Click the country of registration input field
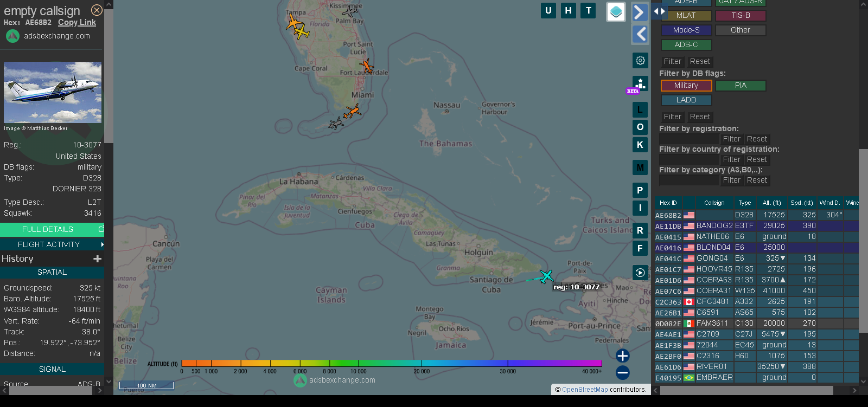 [x=688, y=159]
